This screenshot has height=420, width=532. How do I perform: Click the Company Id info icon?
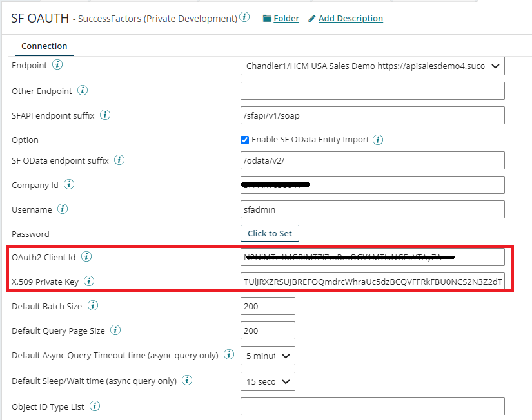click(x=69, y=184)
